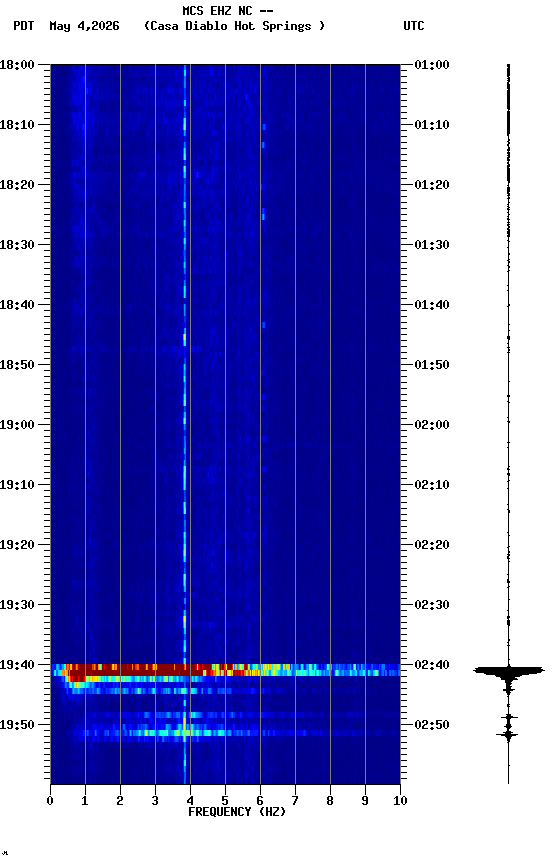The height and width of the screenshot is (864, 552).
Task: Click the 19:20 PDT time label
Action: point(17,545)
